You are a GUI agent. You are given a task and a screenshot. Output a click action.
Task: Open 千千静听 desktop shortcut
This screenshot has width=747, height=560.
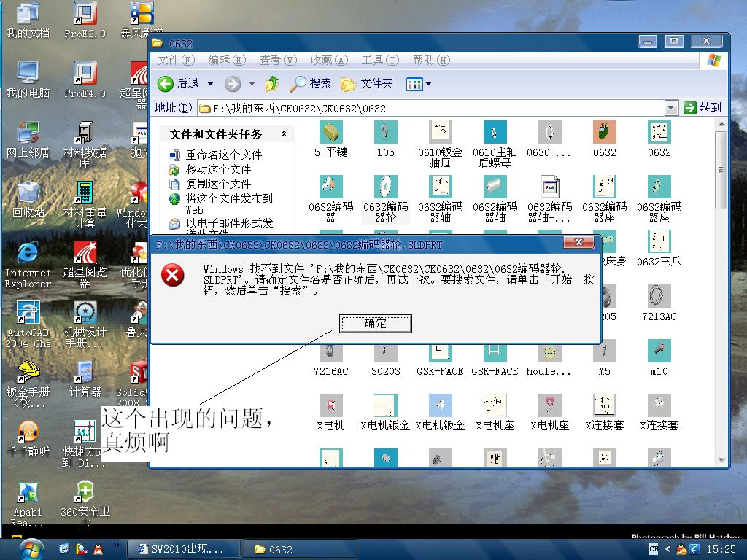pyautogui.click(x=28, y=438)
